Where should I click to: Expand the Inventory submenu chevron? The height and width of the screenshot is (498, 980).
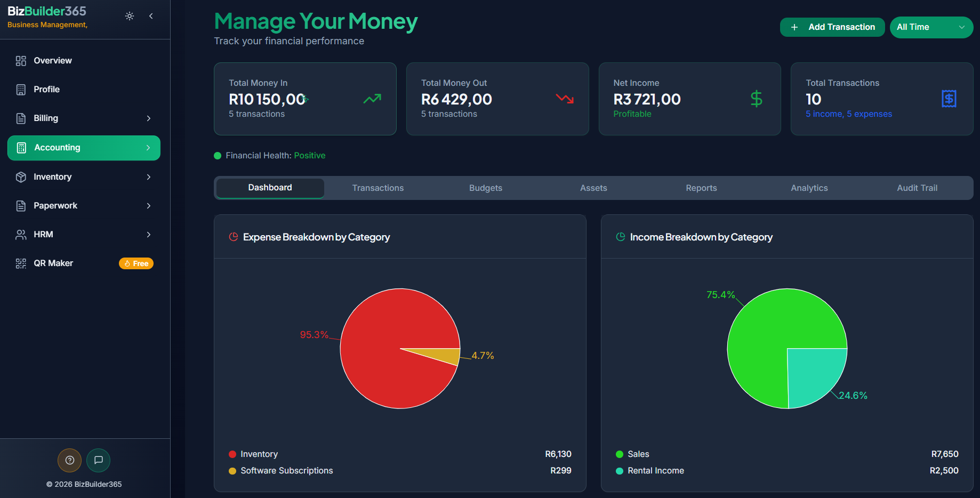point(149,177)
